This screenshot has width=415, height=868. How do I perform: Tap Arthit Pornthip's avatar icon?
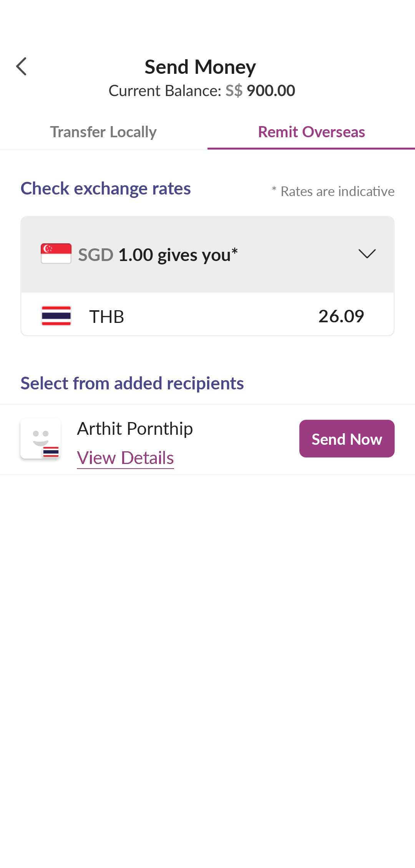click(x=40, y=439)
